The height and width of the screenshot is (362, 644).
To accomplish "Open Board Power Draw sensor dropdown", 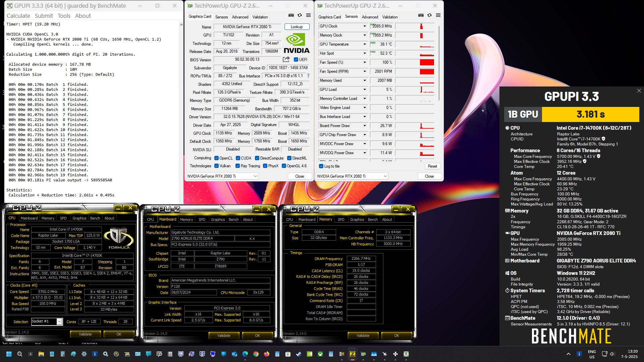I will 365,126.
